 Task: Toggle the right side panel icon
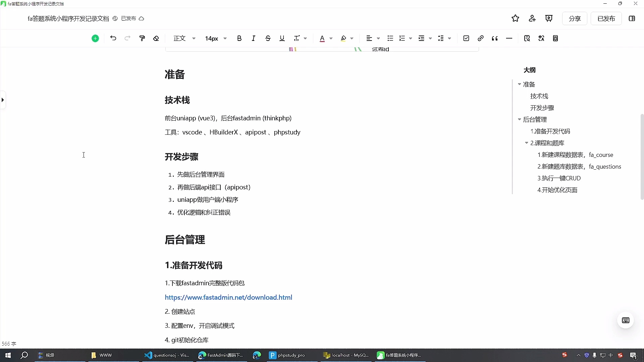point(632,18)
